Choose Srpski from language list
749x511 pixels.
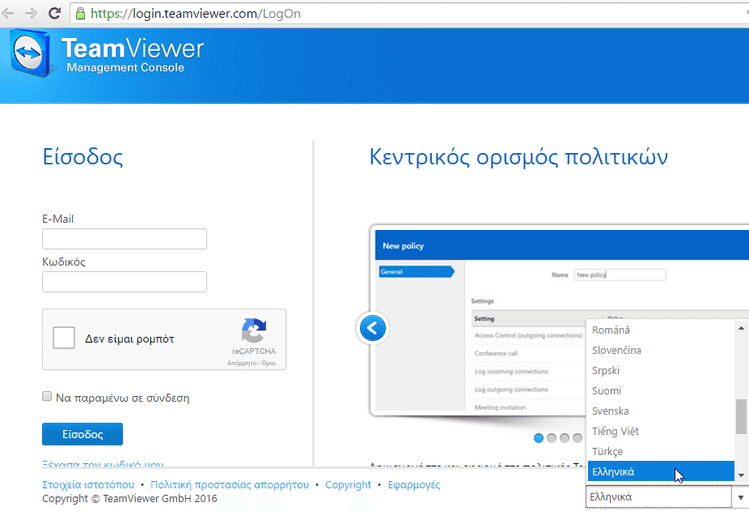(x=661, y=371)
